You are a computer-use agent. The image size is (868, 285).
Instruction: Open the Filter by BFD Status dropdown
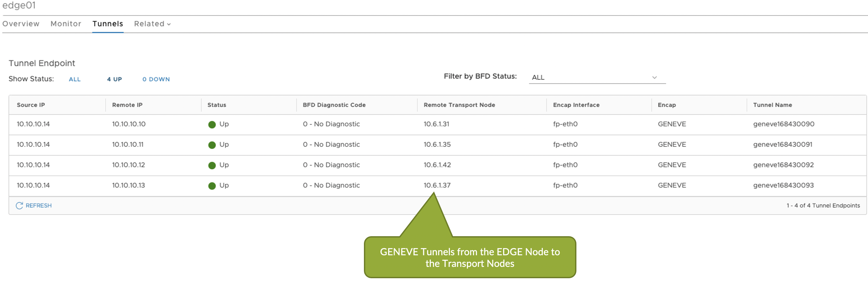[596, 78]
